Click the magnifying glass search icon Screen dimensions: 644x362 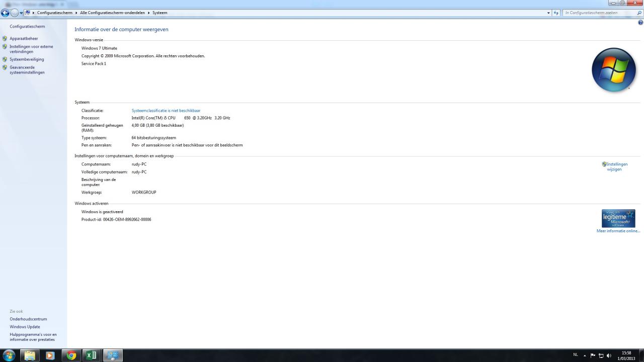pos(639,13)
